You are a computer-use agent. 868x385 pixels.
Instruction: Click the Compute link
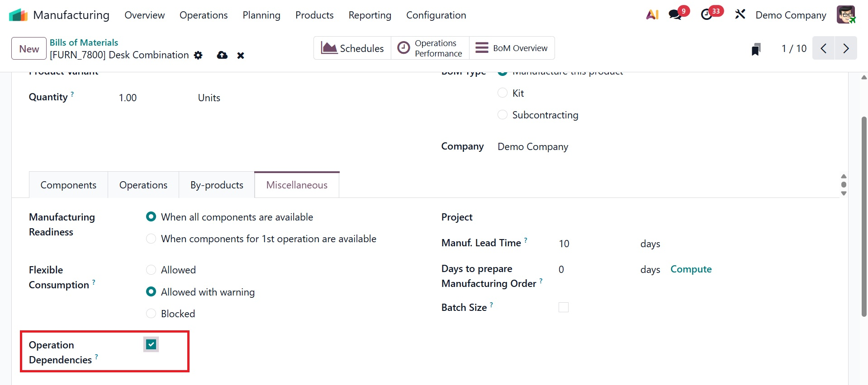point(691,269)
